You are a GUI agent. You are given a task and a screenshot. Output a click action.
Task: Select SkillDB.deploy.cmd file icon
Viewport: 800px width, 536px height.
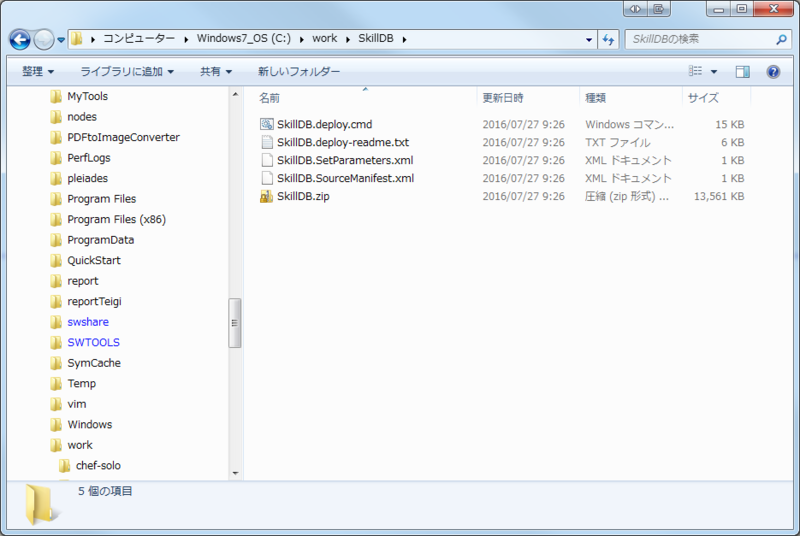click(x=267, y=124)
